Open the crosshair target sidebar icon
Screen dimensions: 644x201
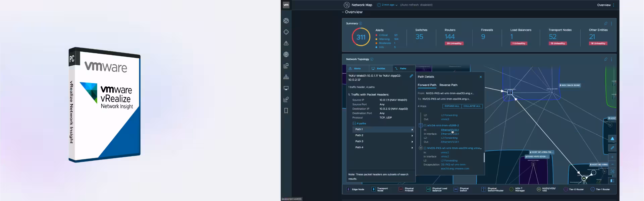point(286,32)
